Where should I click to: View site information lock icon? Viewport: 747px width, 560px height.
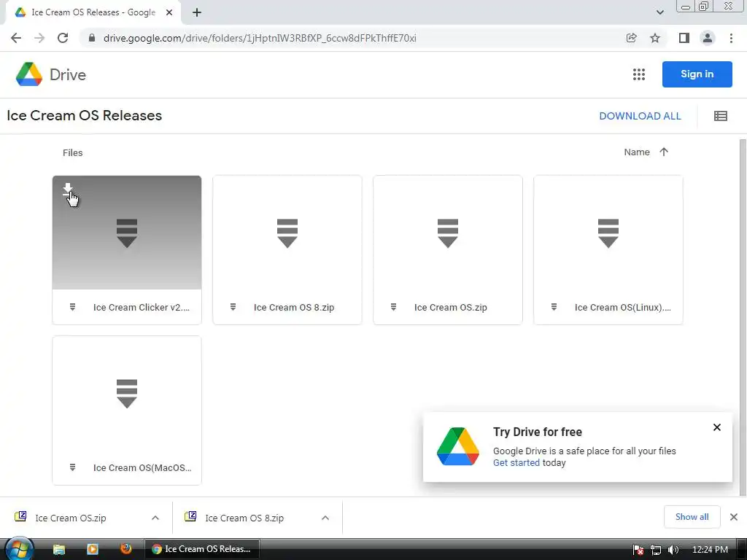click(92, 38)
